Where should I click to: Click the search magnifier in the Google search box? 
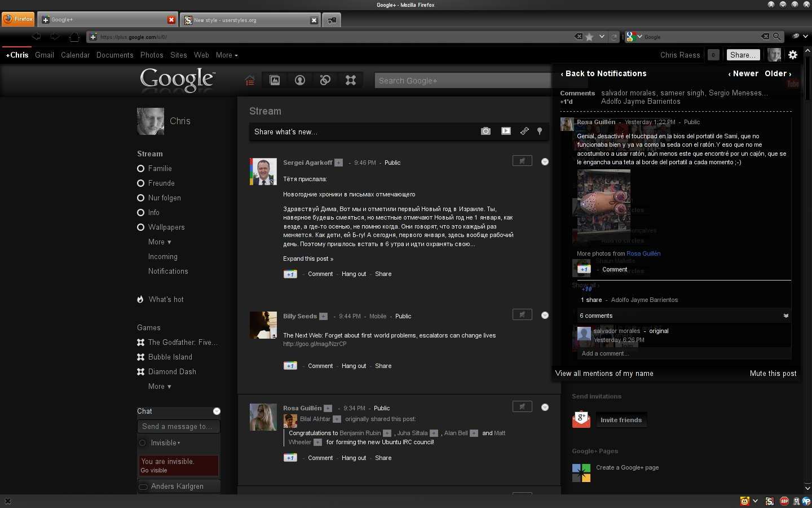coord(776,37)
